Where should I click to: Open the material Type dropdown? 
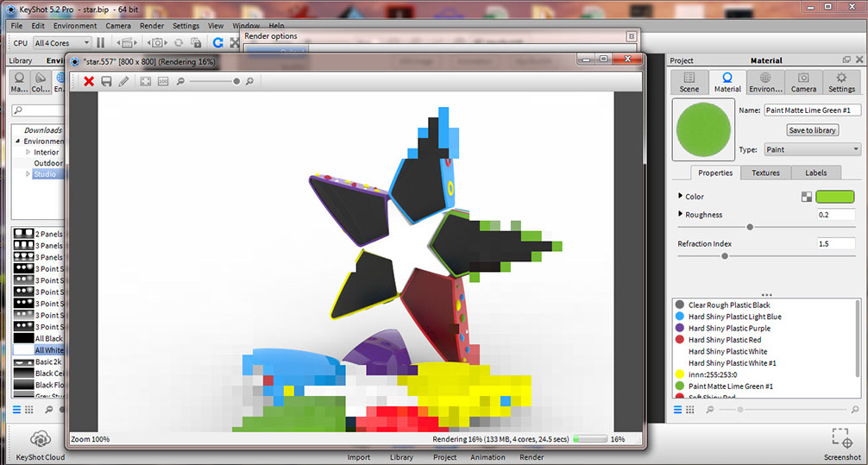tap(812, 149)
